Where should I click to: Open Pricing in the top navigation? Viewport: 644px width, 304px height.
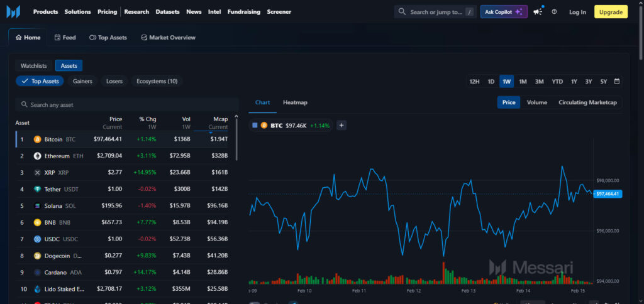[107, 12]
